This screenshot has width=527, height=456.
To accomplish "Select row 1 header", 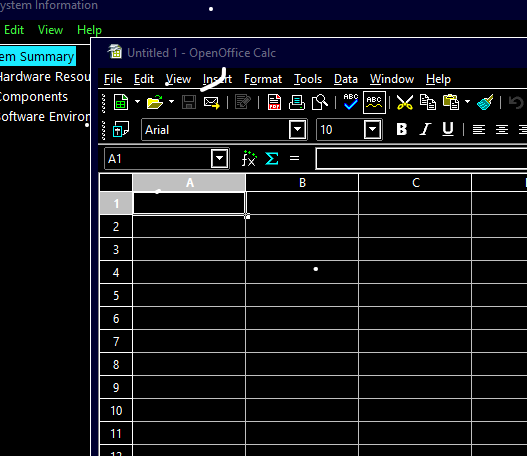I will click(116, 203).
